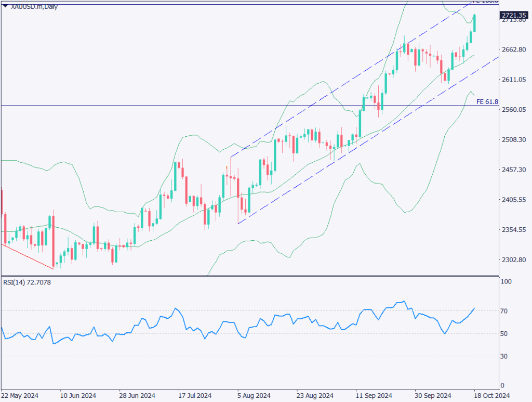Click the 2302.80 price axis label
The height and width of the screenshot is (402, 532).
tap(514, 260)
